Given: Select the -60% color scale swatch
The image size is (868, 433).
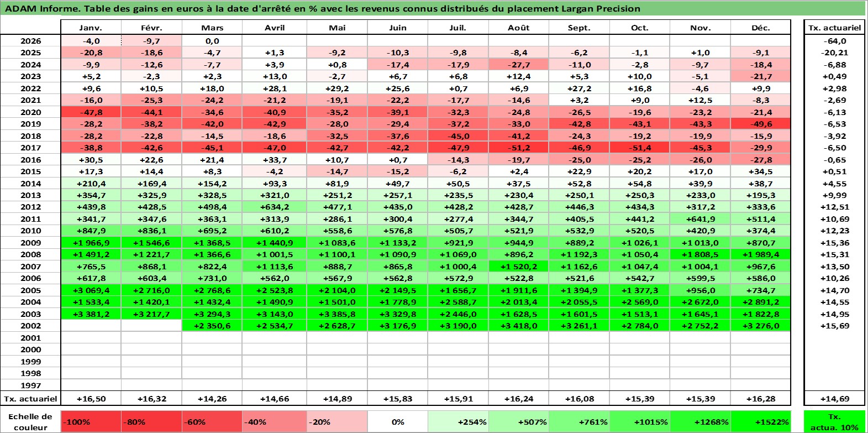Looking at the screenshot, I should pyautogui.click(x=212, y=421).
